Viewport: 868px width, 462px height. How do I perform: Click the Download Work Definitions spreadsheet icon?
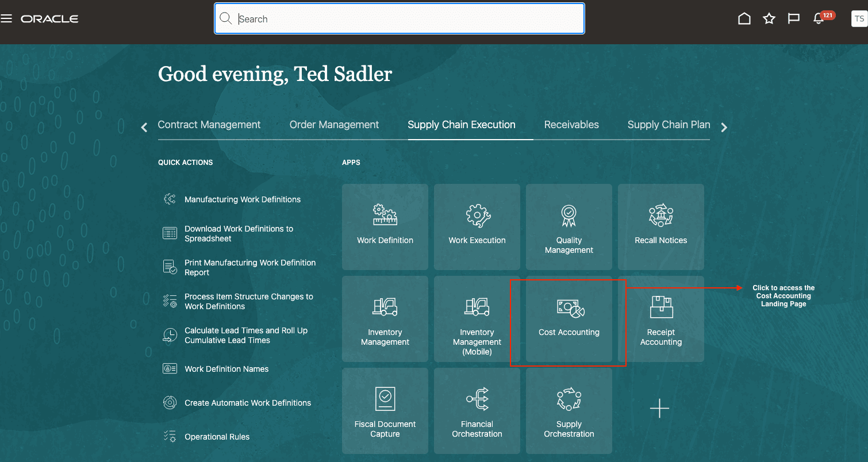coord(170,233)
